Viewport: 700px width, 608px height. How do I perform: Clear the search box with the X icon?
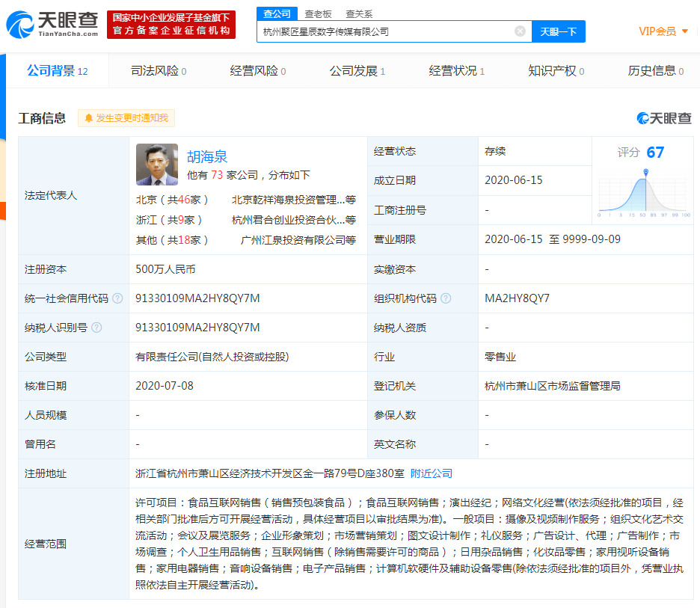tap(520, 31)
